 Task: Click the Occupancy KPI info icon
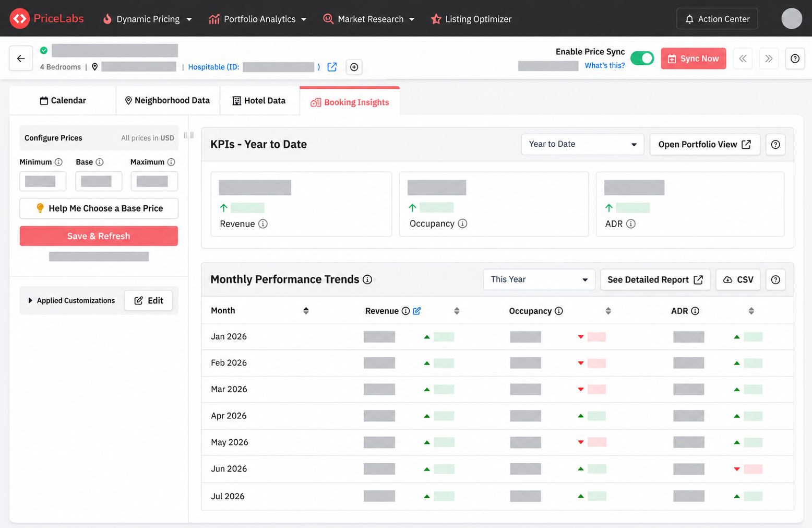coord(462,224)
